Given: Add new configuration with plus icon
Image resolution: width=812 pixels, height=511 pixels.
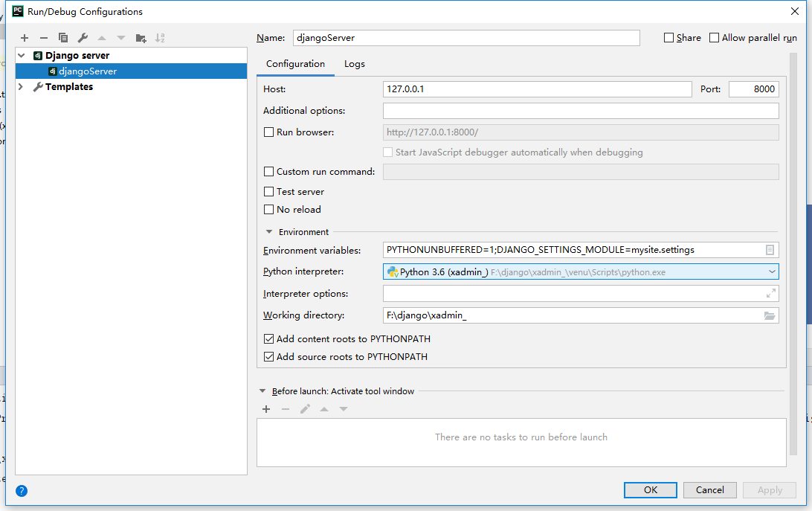Looking at the screenshot, I should pos(25,38).
